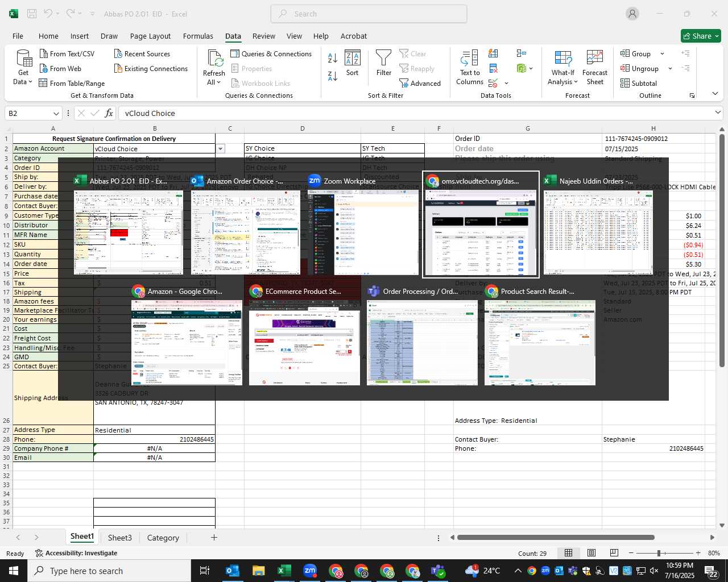Open Existing Connections dialog
Viewport: 728px width, 582px height.
pos(151,68)
